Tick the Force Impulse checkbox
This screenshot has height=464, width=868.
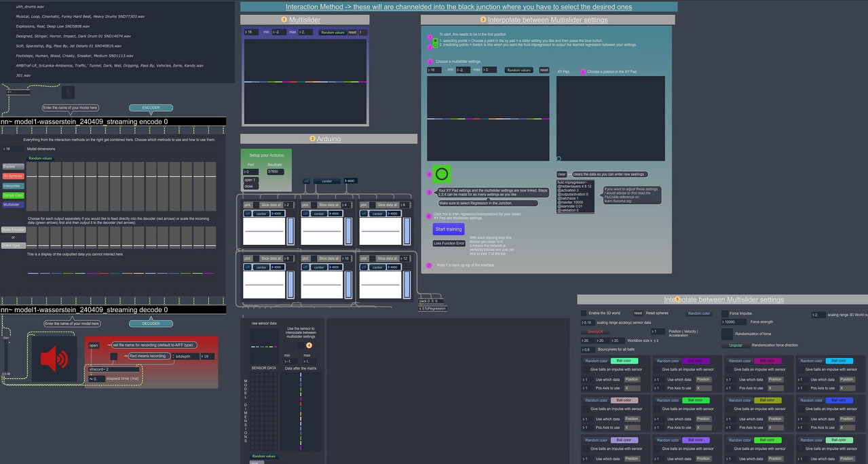[x=725, y=313]
